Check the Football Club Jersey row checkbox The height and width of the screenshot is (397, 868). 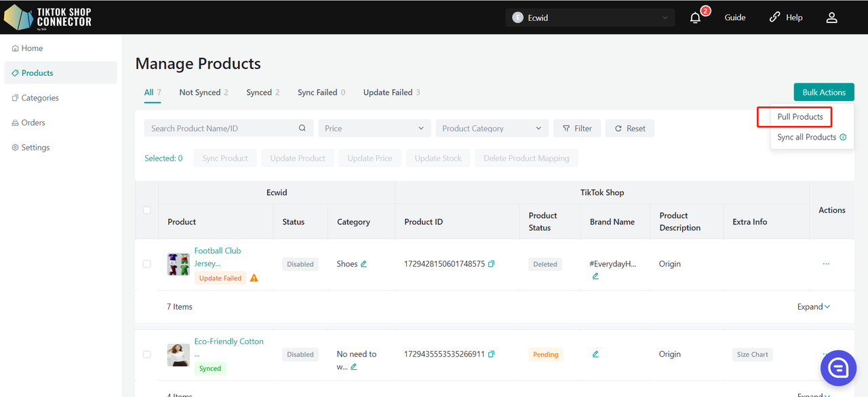[x=147, y=264]
